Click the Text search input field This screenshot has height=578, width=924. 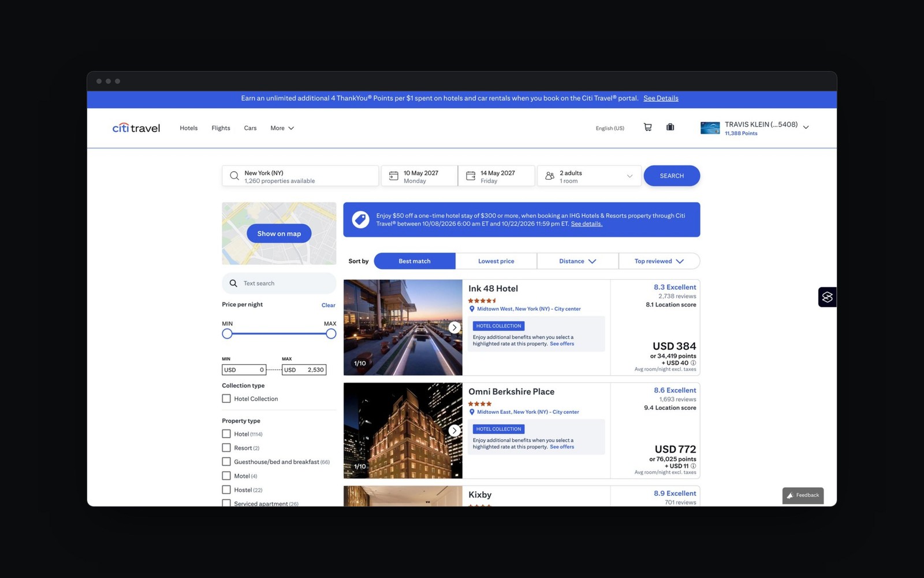tap(279, 283)
